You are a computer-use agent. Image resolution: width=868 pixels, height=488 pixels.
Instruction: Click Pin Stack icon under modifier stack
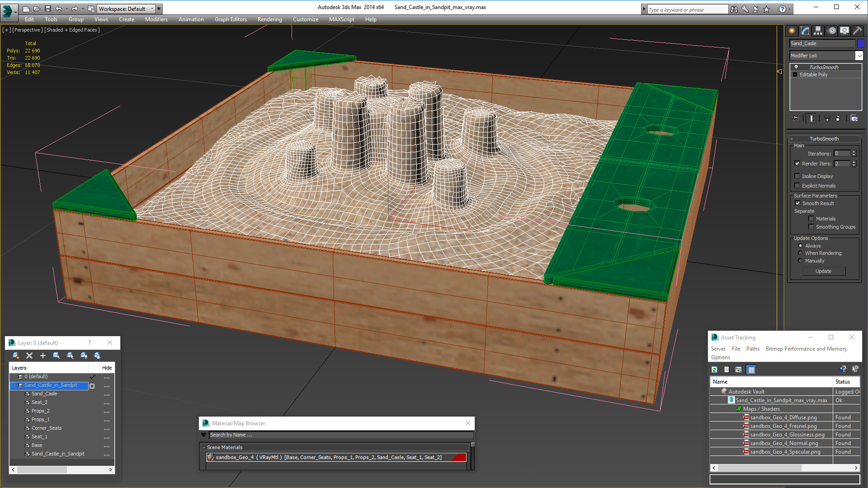(796, 118)
